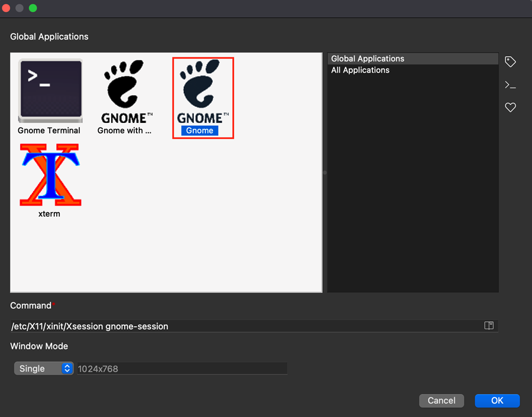Screen dimensions: 532x417
Task: Click the gray minimize window button
Action: pyautogui.click(x=20, y=8)
